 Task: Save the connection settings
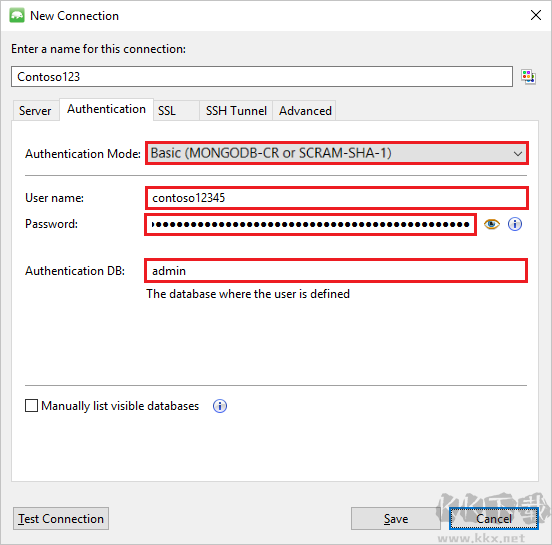(396, 519)
